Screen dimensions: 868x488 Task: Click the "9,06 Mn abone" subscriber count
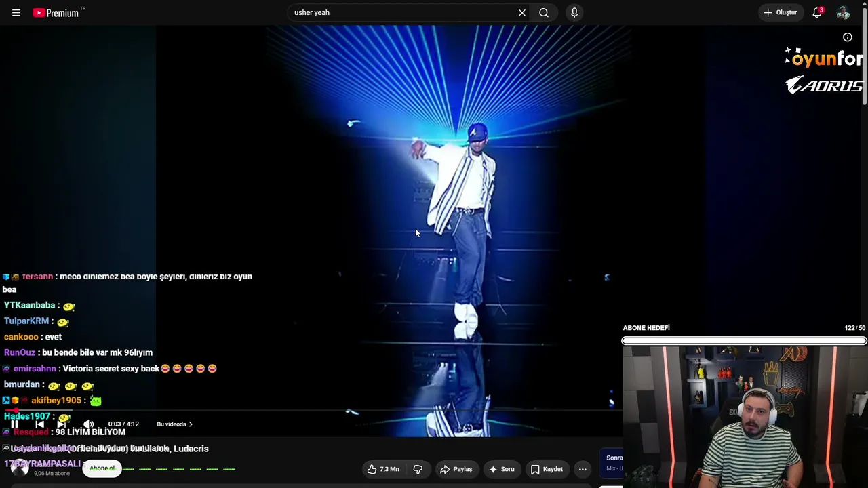(52, 474)
